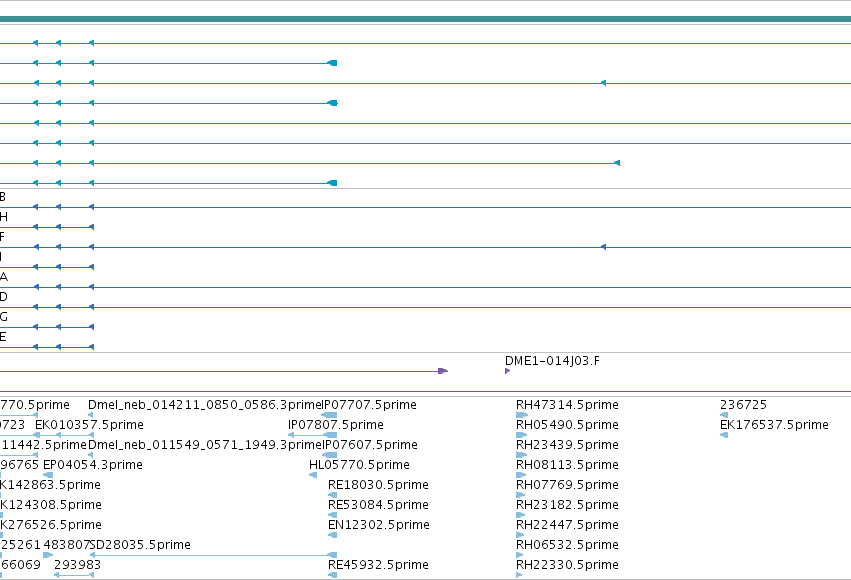Select the IP07707.5prime EST label

[x=370, y=405]
